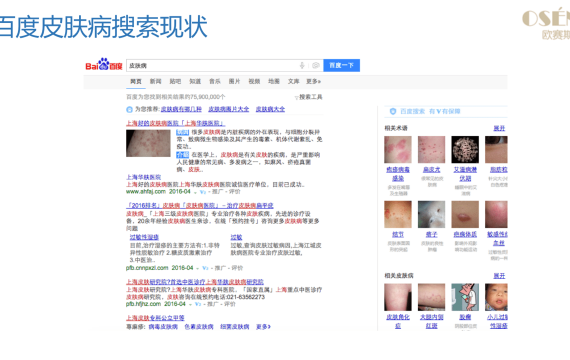The width and height of the screenshot is (570, 360).
Task: Click 评价 in the www.ahfaj.com line
Action: [x=234, y=192]
